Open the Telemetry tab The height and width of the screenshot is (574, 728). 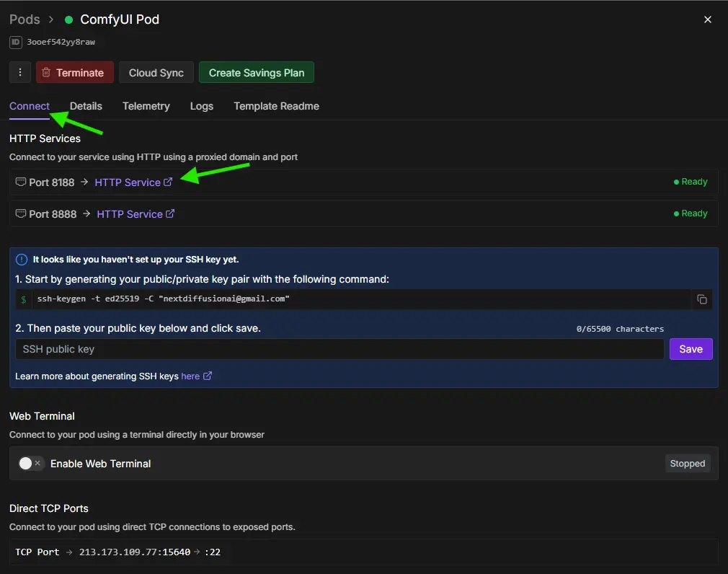pos(146,106)
